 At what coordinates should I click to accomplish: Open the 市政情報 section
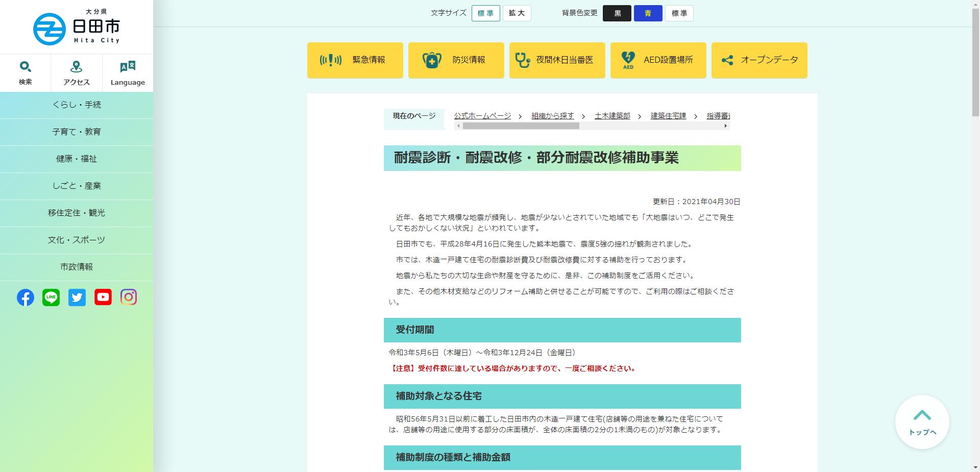point(77,267)
